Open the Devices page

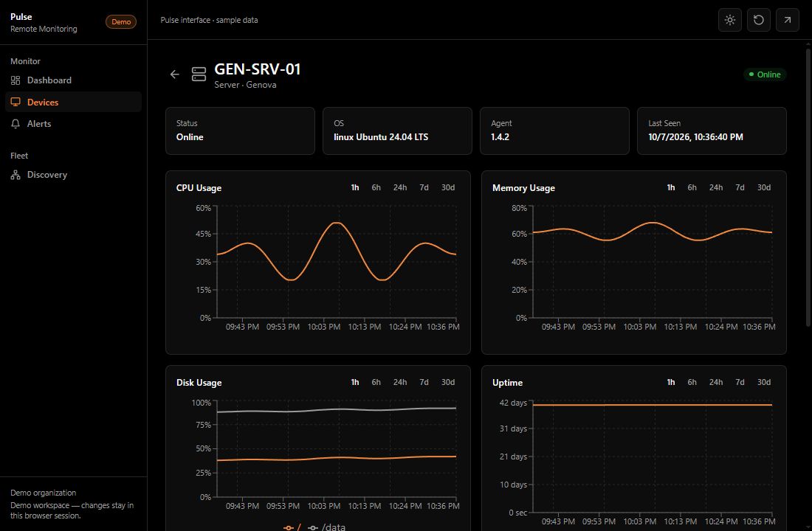pos(73,102)
